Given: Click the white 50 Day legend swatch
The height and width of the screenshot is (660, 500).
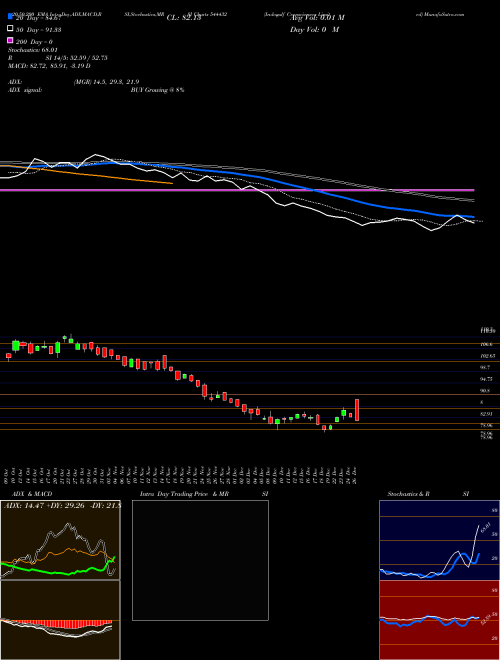Looking at the screenshot, I should (x=10, y=29).
